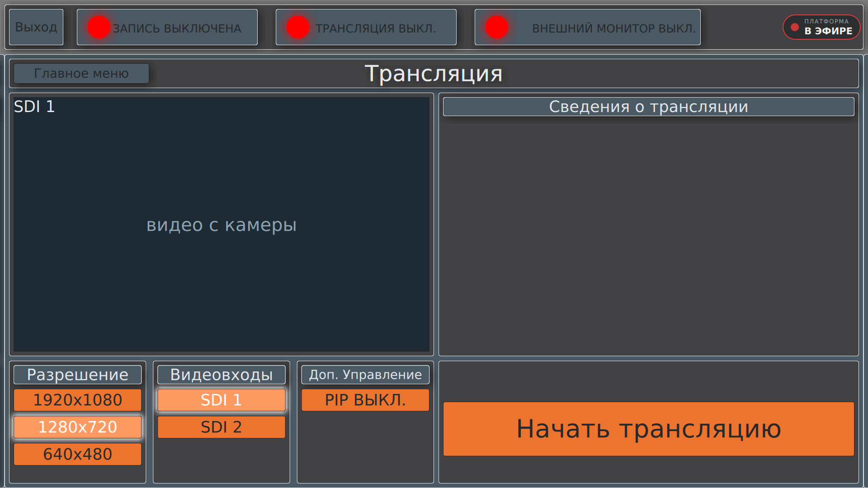Click the Доп. Управление panel header
Viewport: 868px width, 488px height.
click(365, 375)
